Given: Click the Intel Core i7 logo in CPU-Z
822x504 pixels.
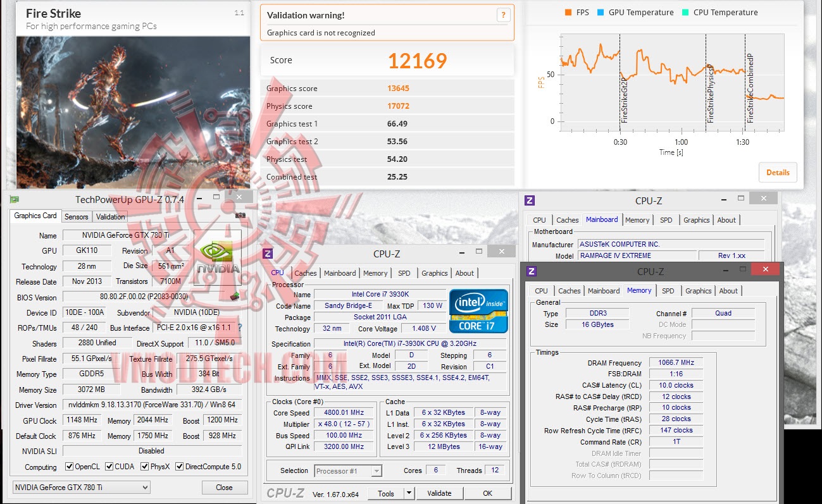Looking at the screenshot, I should (x=478, y=310).
